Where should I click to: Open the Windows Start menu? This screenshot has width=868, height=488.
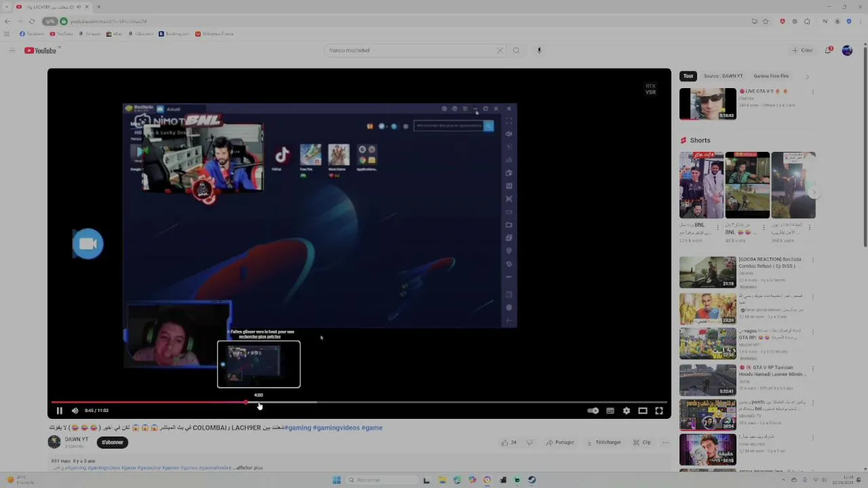[x=336, y=480]
